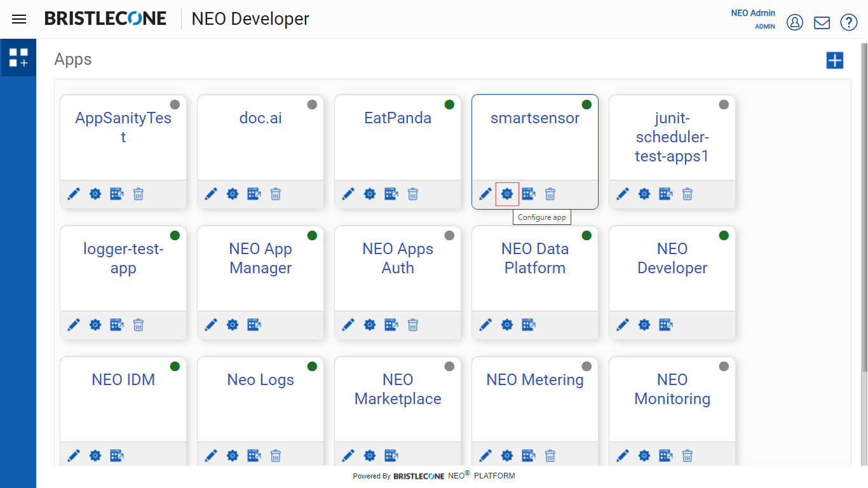868x488 pixels.
Task: Select the NEO Metering card title
Action: pyautogui.click(x=535, y=380)
